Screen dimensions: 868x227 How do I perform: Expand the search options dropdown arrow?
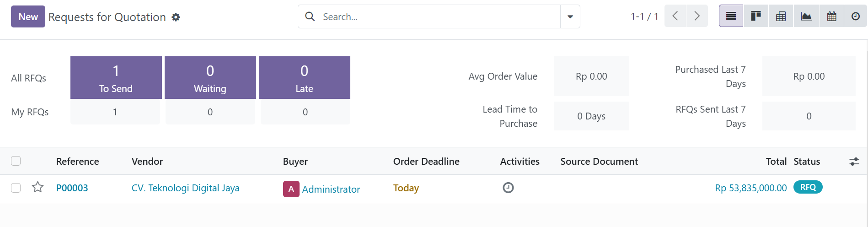[570, 17]
